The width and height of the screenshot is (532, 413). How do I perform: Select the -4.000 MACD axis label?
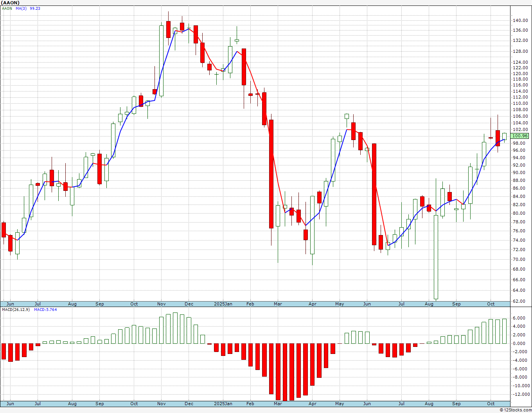tap(519, 360)
